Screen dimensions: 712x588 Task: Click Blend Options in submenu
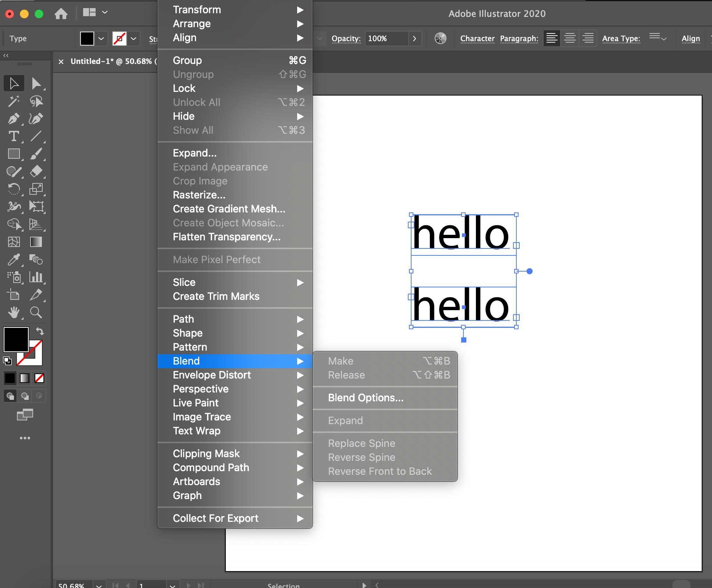pyautogui.click(x=366, y=398)
